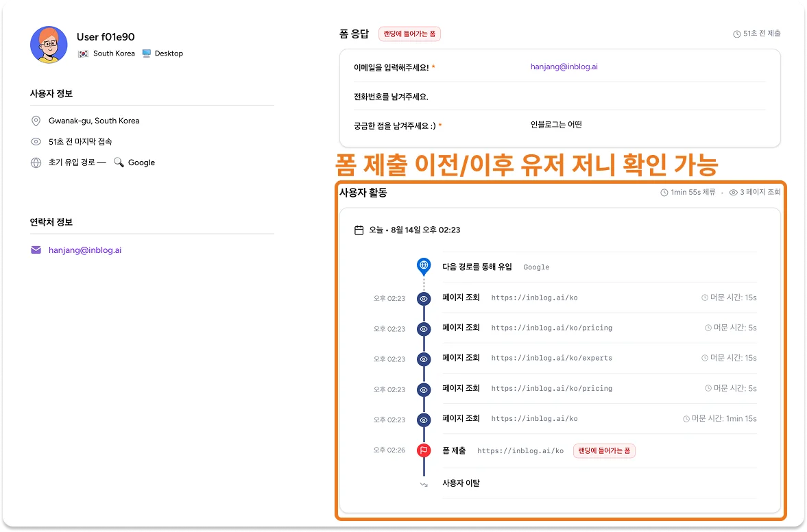Viewport: 807px width, 532px height.
Task: Open hanjang@inblog.ai email in form response
Action: click(x=564, y=67)
